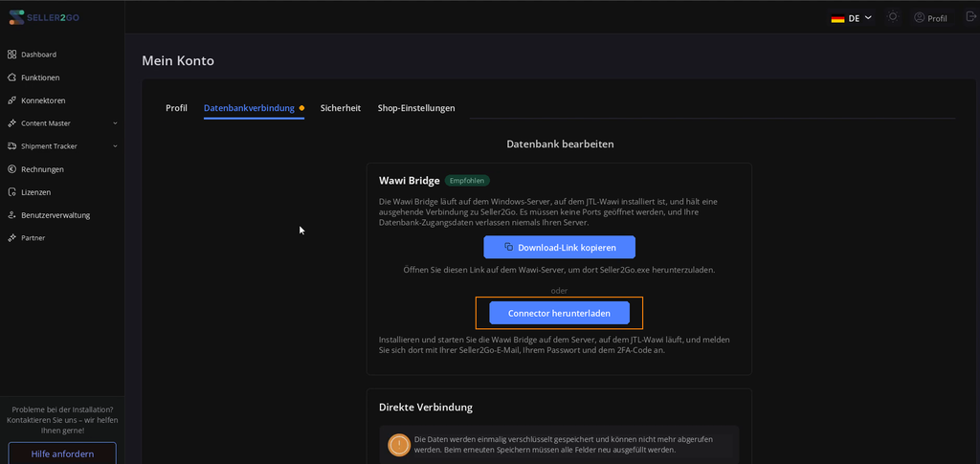This screenshot has height=464, width=980.
Task: Click the Wawi Bridge heading
Action: pos(410,181)
